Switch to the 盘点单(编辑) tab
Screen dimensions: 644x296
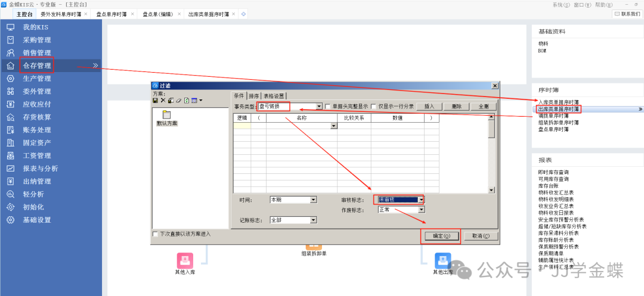pos(159,14)
